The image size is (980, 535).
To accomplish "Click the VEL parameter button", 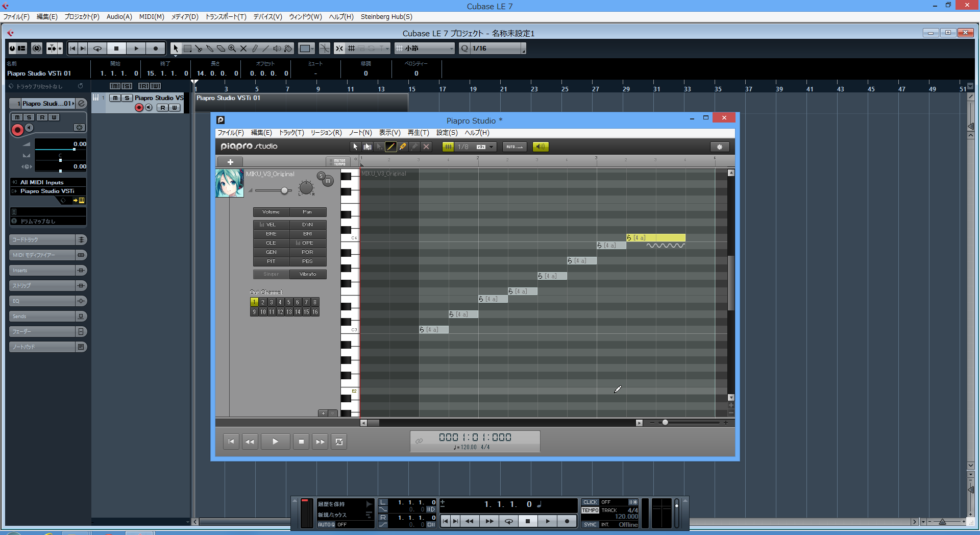I will (x=271, y=225).
